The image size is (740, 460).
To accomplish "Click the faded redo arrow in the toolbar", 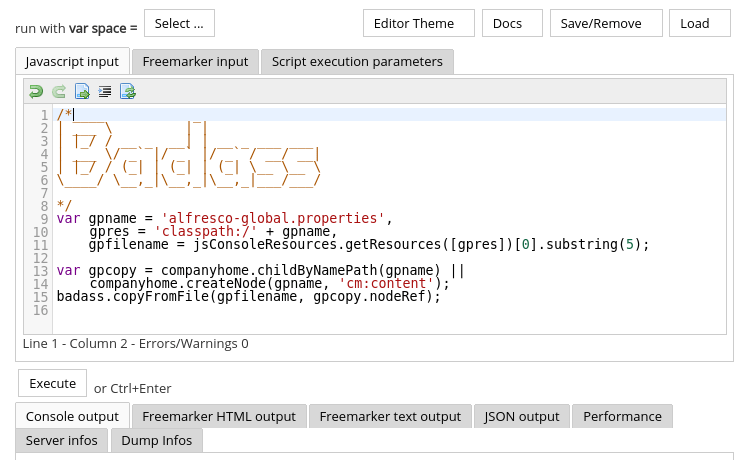I will click(x=59, y=92).
